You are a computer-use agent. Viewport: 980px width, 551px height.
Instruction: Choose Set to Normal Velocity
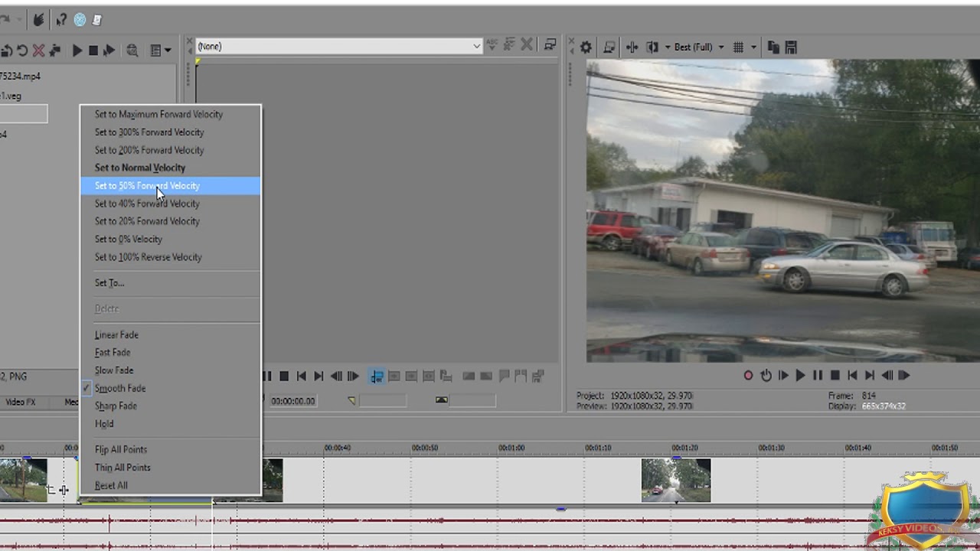point(170,168)
